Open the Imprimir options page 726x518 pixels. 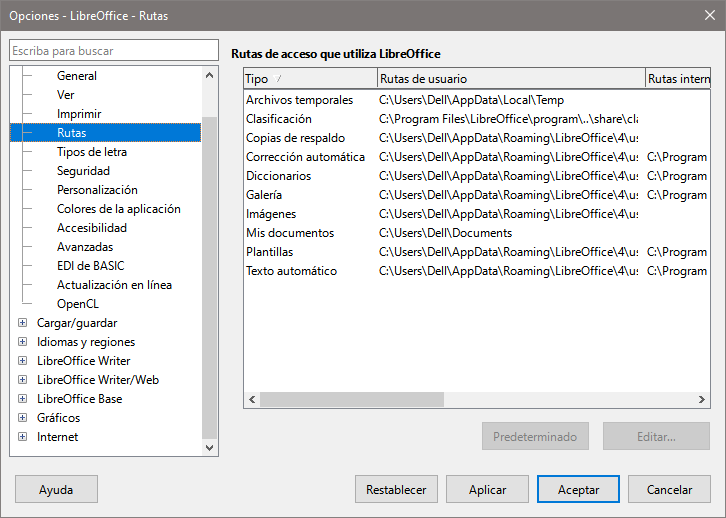tap(79, 114)
